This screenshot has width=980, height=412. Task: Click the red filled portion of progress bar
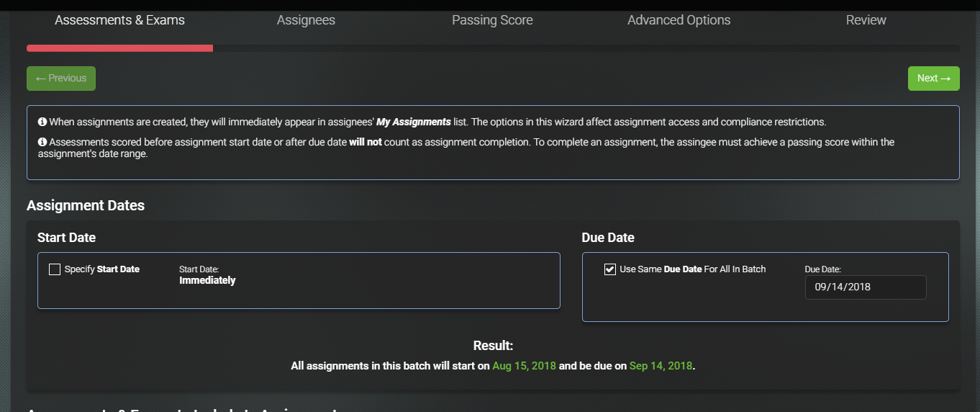point(119,48)
